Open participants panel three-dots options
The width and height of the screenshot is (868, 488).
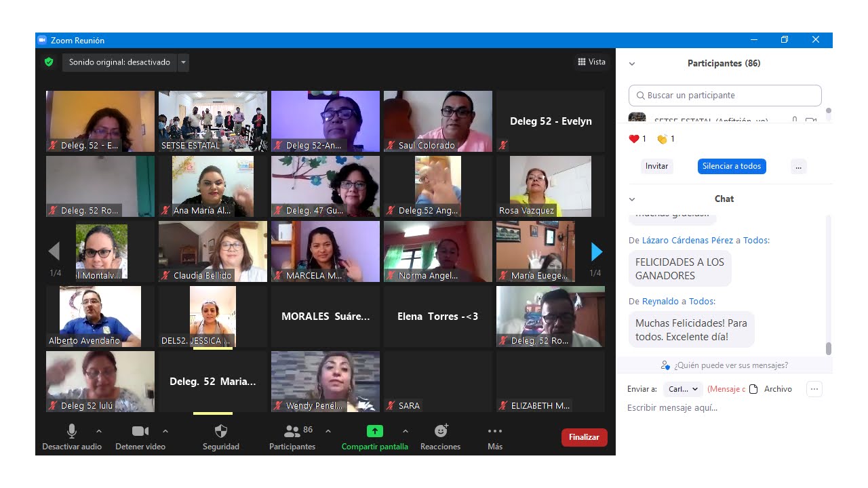(x=799, y=166)
